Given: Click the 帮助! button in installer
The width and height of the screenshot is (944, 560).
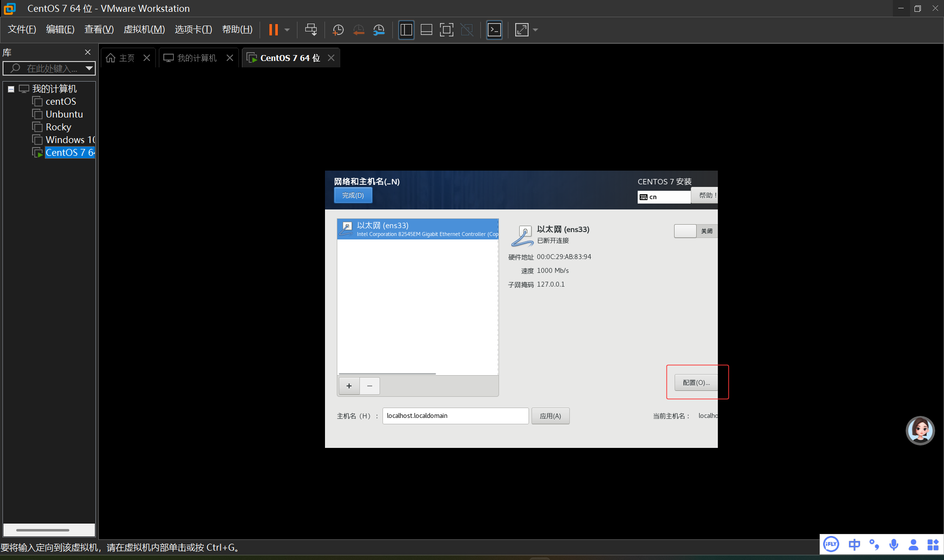Looking at the screenshot, I should pyautogui.click(x=705, y=195).
